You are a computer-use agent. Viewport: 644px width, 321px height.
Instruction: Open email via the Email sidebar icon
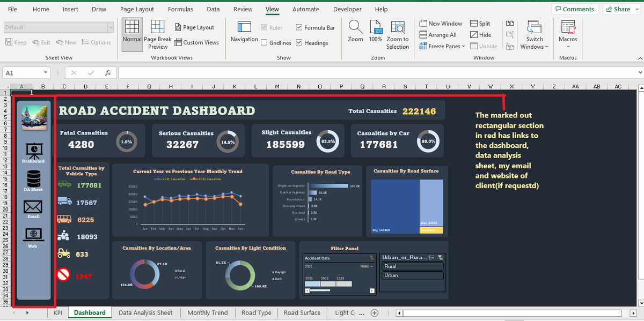(33, 207)
